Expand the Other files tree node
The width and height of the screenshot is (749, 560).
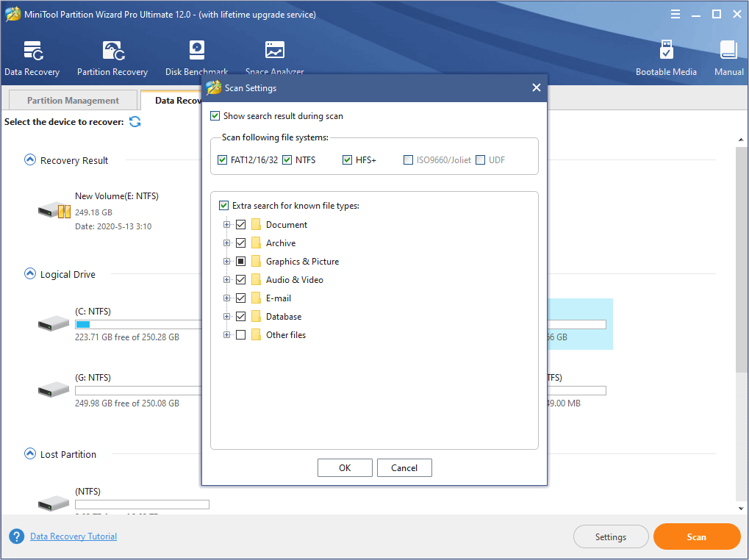pos(227,334)
